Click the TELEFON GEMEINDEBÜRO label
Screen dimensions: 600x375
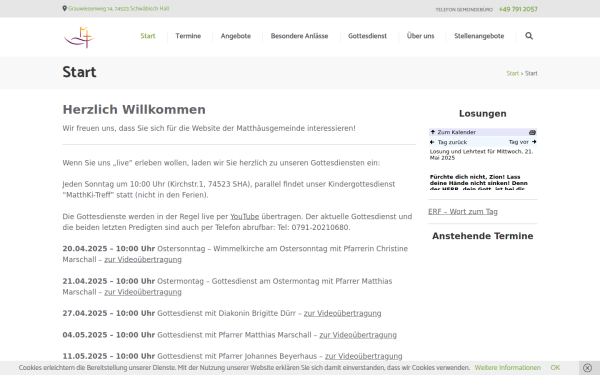[x=464, y=10]
